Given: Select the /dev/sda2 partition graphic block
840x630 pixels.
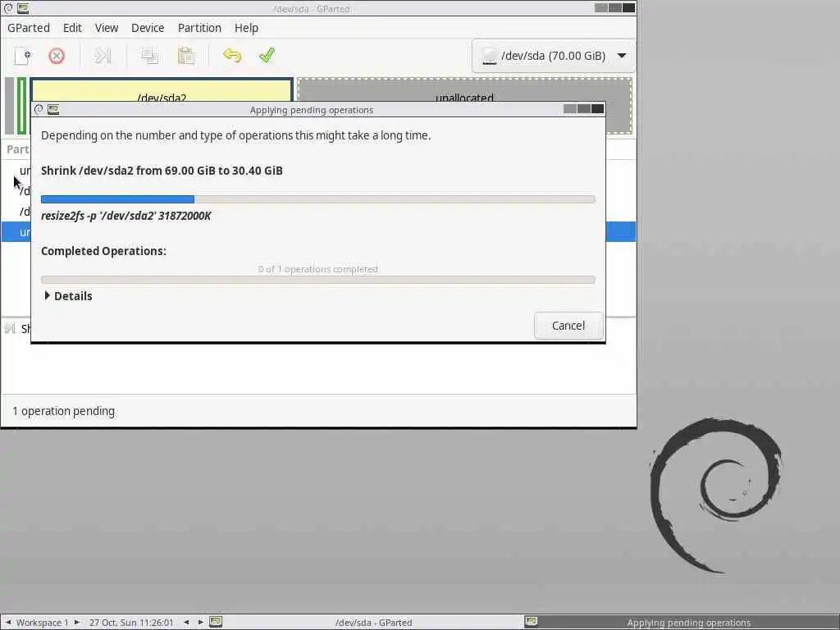Looking at the screenshot, I should (162, 90).
